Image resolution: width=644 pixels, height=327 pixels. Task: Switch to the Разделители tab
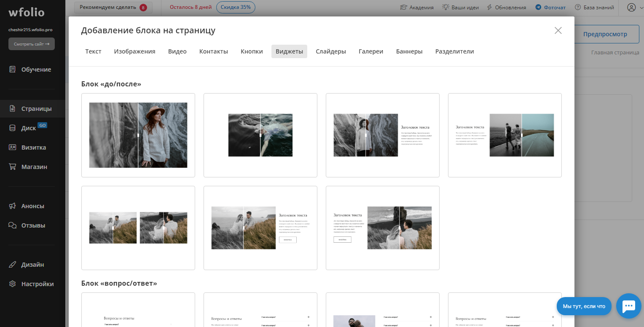(454, 51)
